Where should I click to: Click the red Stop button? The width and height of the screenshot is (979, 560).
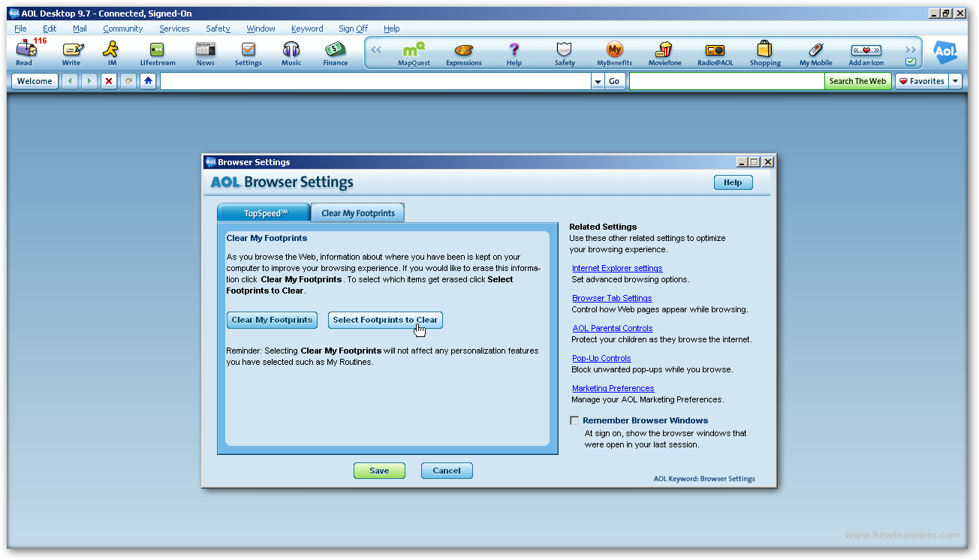(x=110, y=81)
